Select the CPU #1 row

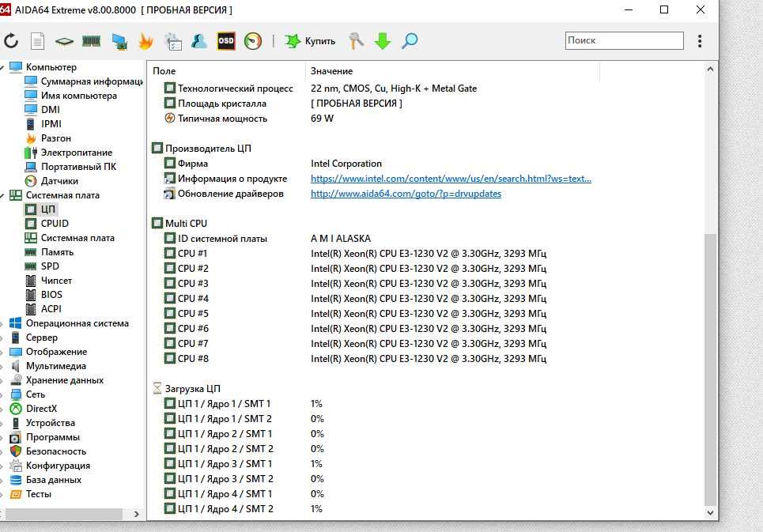pyautogui.click(x=355, y=254)
